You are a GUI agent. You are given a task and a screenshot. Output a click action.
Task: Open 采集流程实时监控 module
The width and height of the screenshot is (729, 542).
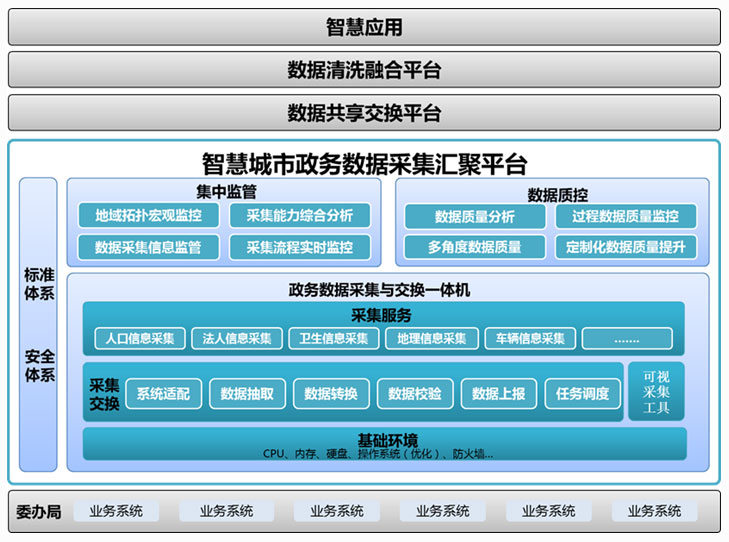(299, 247)
